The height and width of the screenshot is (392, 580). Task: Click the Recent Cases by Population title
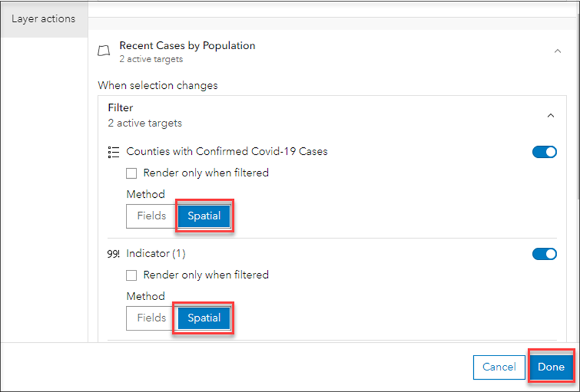tap(187, 46)
